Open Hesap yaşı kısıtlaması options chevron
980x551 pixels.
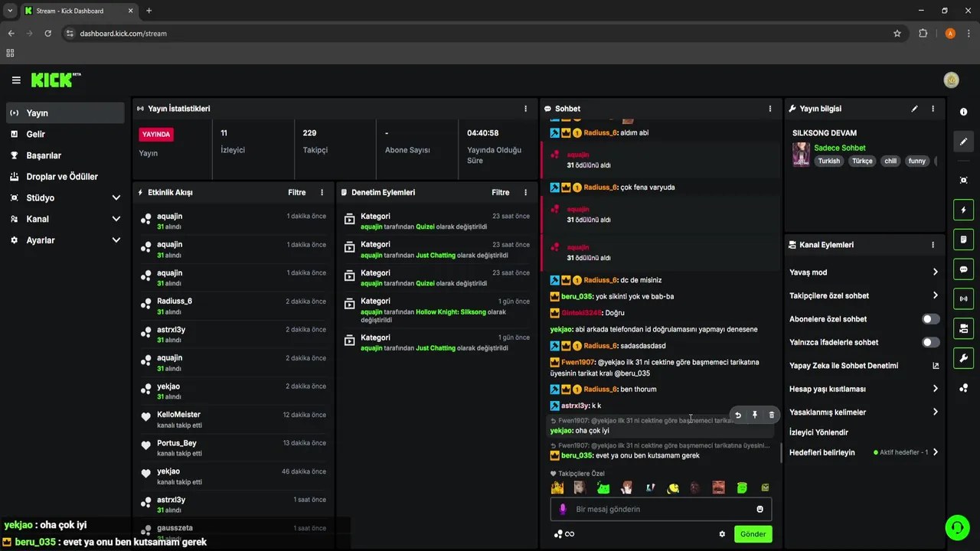tap(935, 389)
